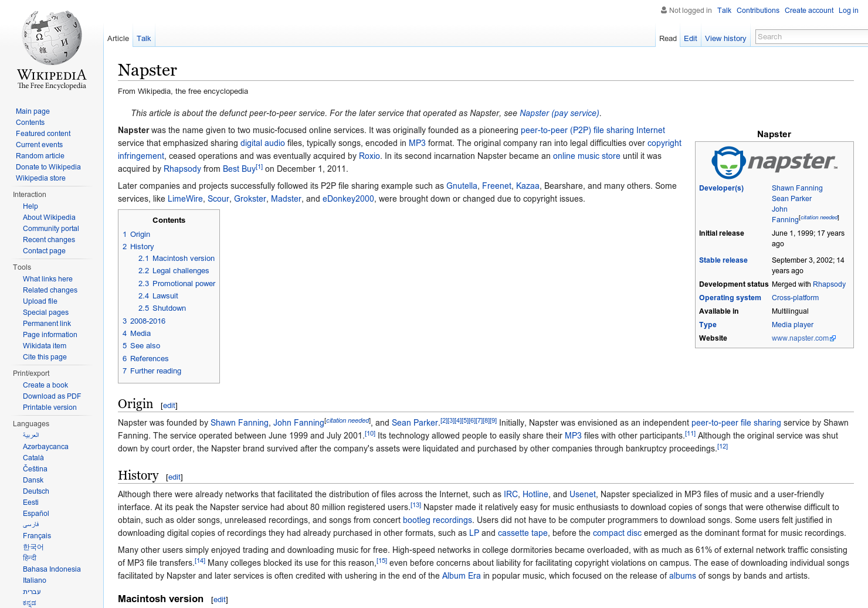
Task: Open the Random article link
Action: [40, 155]
